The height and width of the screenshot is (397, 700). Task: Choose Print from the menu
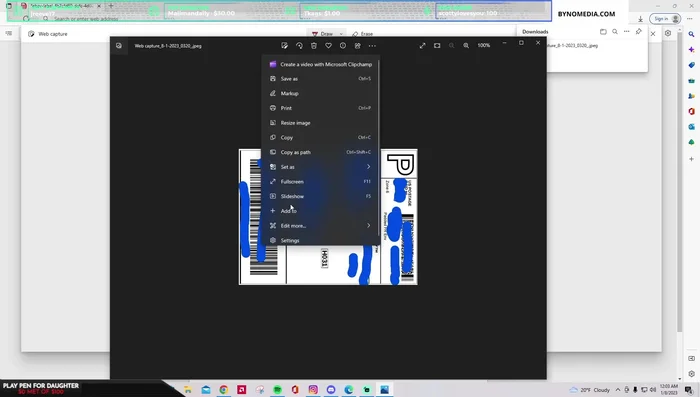(321, 108)
